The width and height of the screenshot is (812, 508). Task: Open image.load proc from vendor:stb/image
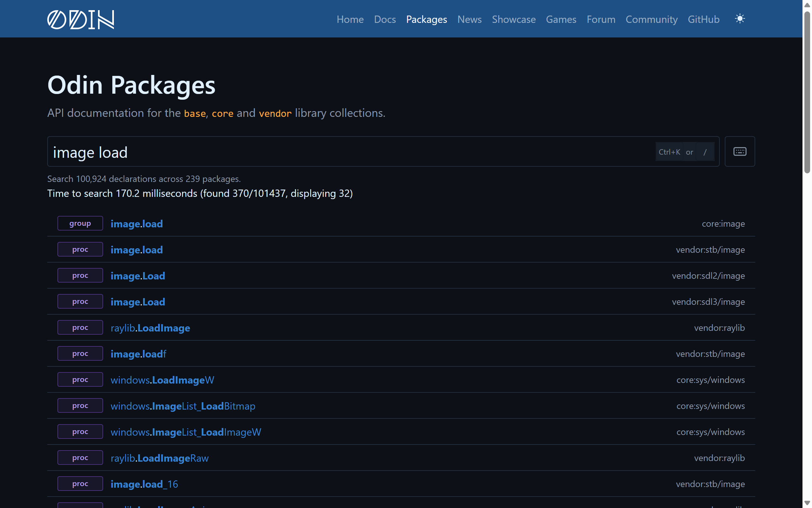(137, 250)
